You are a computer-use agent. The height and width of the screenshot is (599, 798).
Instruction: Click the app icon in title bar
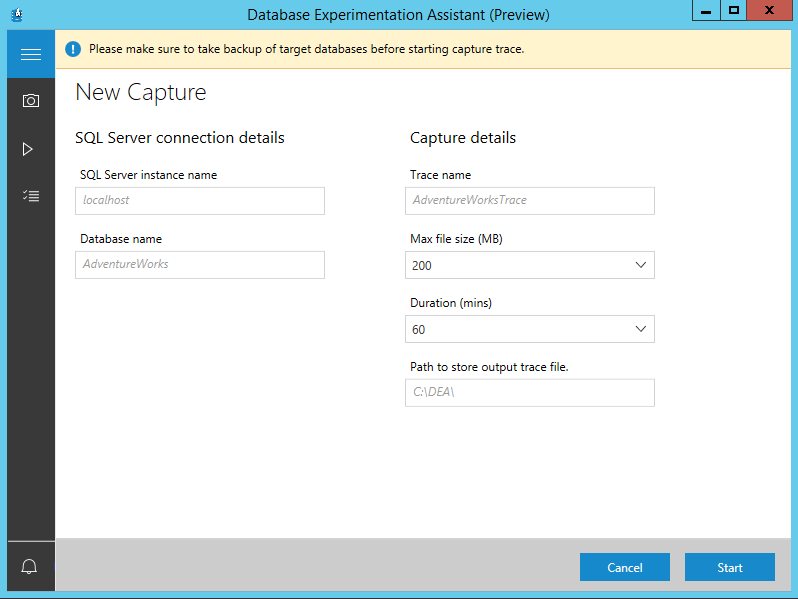coord(16,14)
